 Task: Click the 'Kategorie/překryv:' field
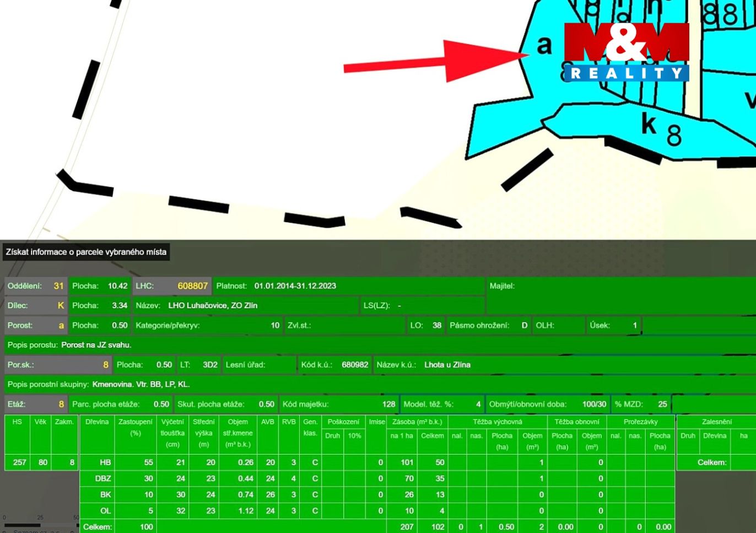point(208,325)
